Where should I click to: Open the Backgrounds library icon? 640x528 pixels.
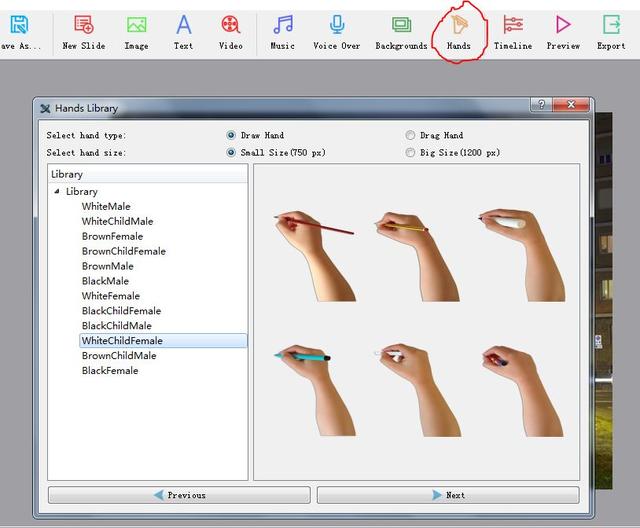tap(401, 26)
